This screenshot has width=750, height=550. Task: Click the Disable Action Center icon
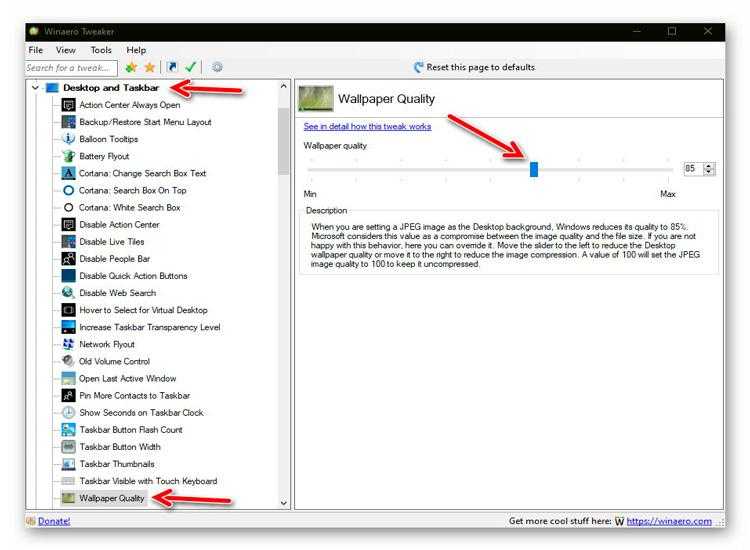[x=68, y=225]
